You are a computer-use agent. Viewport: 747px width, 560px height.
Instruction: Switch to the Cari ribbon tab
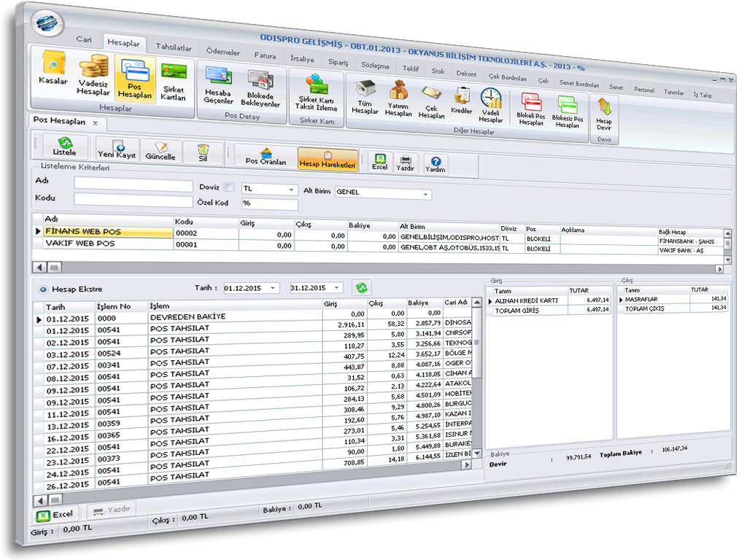point(84,39)
